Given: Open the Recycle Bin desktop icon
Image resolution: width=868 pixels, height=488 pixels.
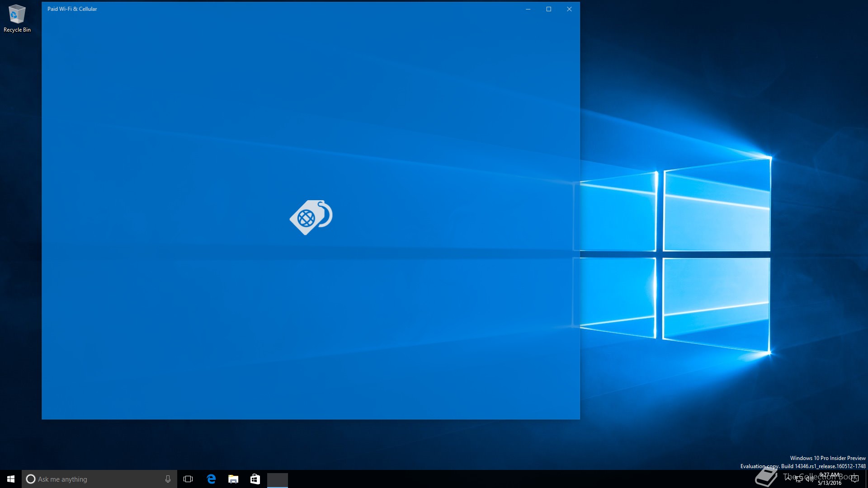Looking at the screenshot, I should tap(17, 19).
